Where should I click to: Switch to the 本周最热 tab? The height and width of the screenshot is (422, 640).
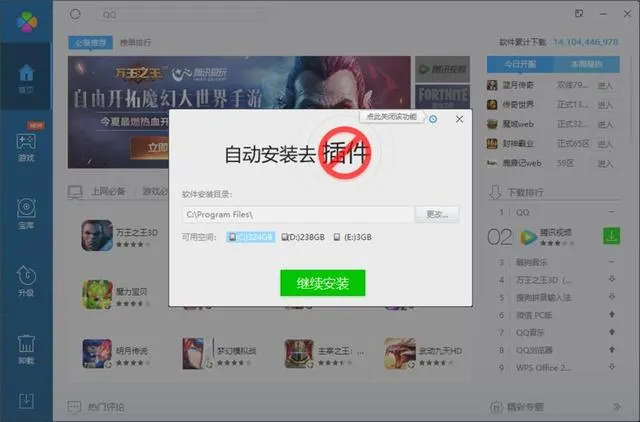(x=587, y=64)
